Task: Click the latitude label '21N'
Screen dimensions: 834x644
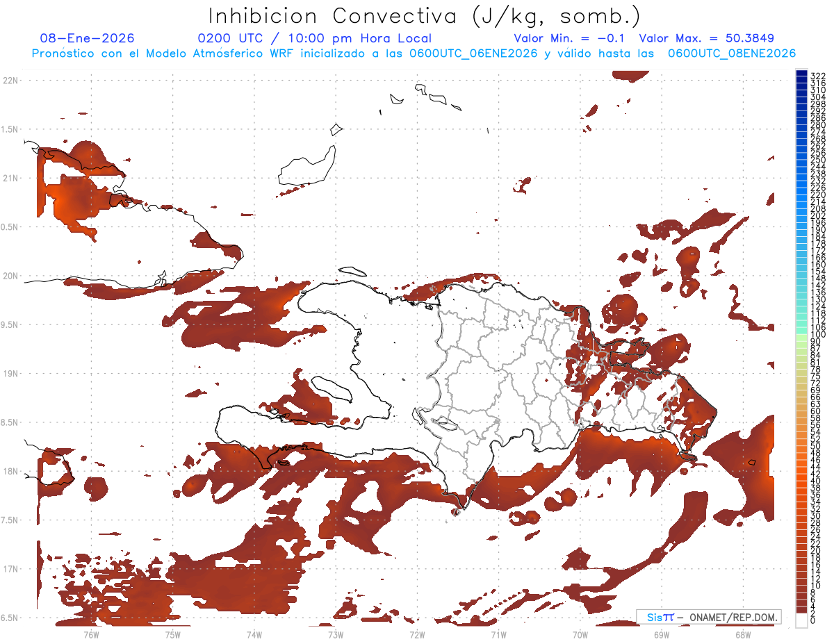Action: click(x=10, y=178)
